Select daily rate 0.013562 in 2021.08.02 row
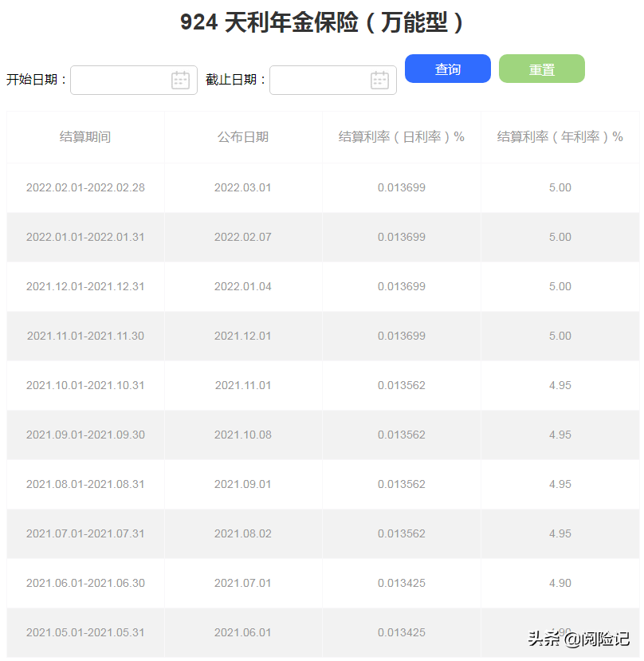Viewport: 644px width, 661px height. 401,533
